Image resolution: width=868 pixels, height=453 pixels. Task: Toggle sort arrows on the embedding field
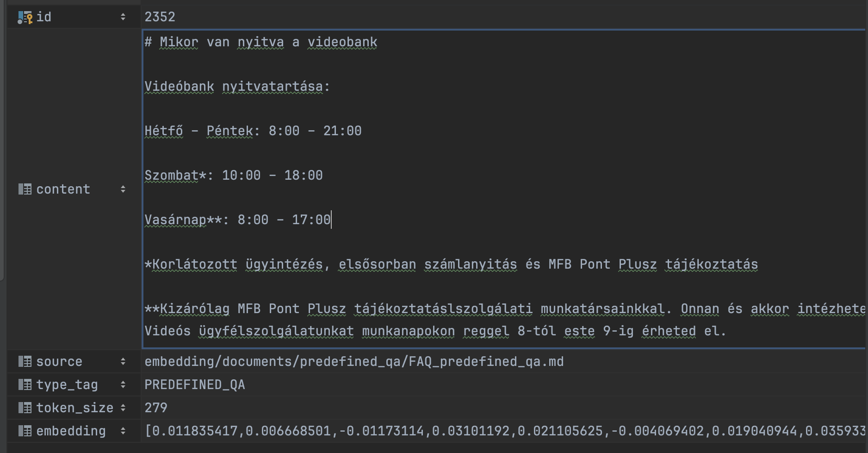123,431
